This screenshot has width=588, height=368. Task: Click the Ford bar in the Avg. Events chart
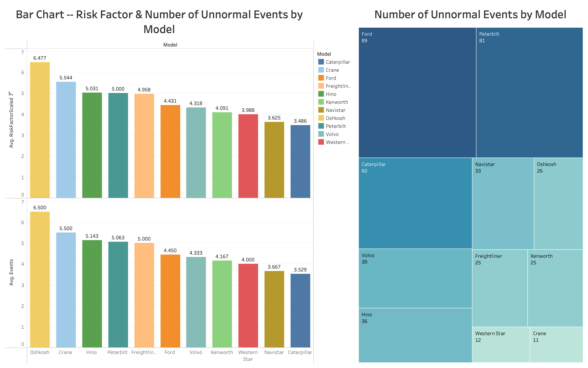pos(170,301)
